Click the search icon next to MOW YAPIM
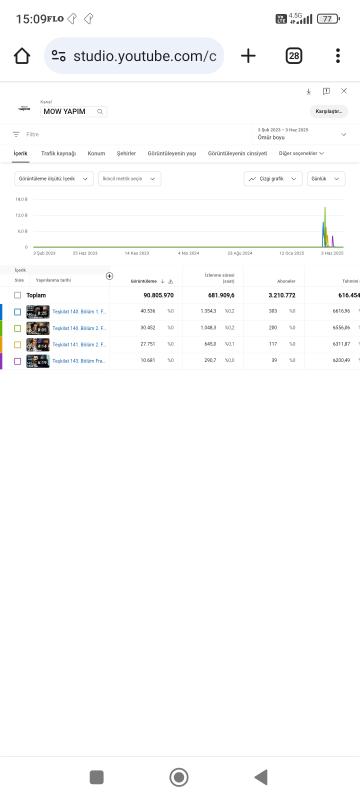The image size is (360, 800). pos(100,111)
